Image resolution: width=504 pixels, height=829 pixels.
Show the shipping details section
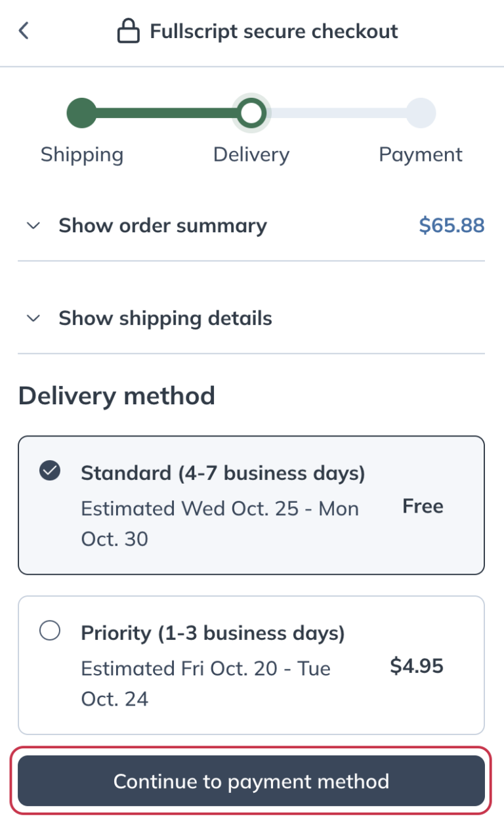pos(165,318)
